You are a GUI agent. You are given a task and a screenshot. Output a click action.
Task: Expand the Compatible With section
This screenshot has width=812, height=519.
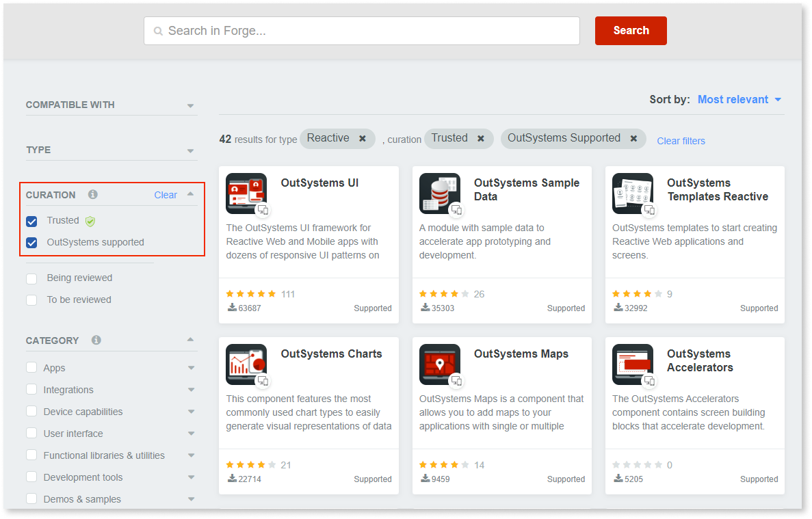click(x=191, y=105)
